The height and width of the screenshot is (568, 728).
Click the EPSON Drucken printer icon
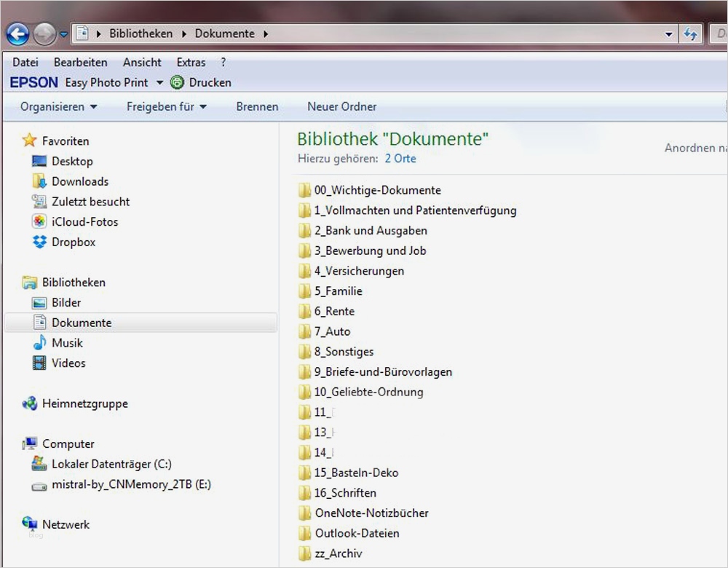(177, 82)
